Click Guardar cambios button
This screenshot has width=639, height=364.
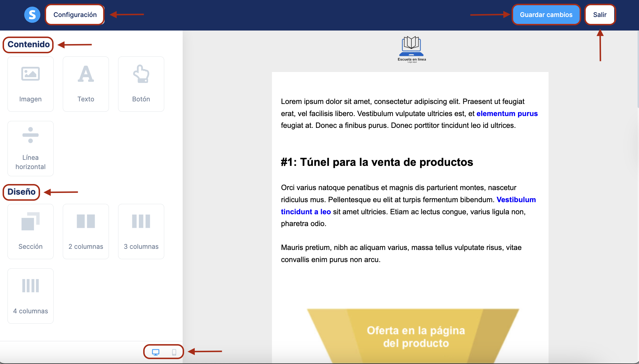click(x=546, y=15)
